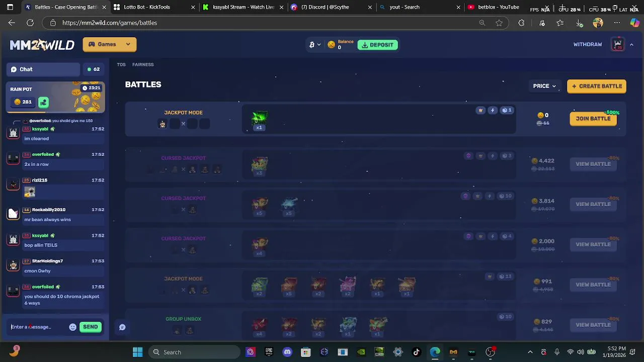Image resolution: width=644 pixels, height=362 pixels.
Task: View the 829 group unbox battle
Action: click(593, 325)
